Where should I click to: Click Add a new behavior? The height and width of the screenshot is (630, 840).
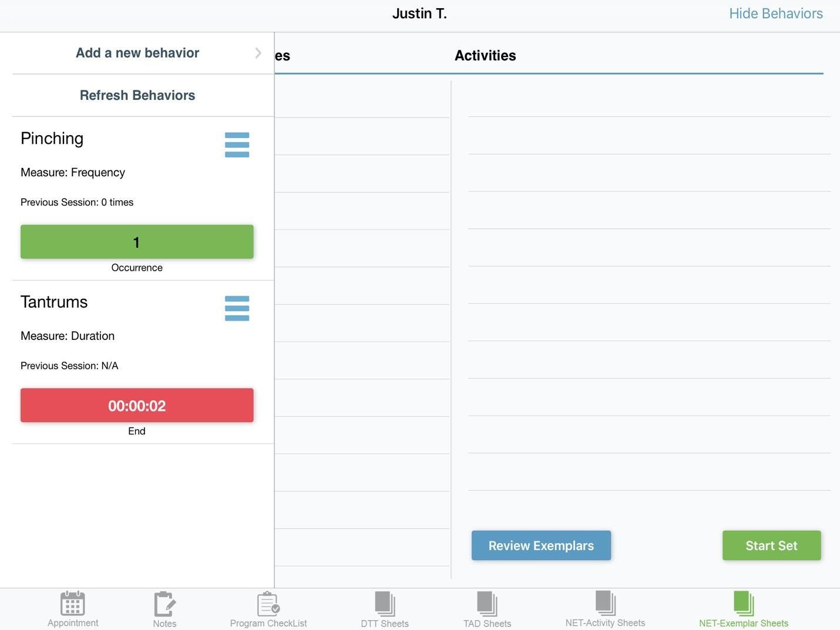(137, 52)
